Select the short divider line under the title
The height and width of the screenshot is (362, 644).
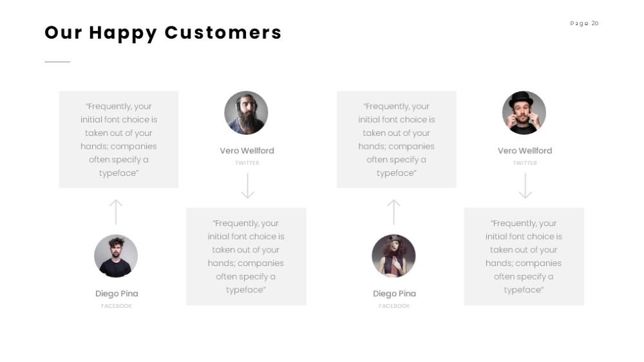pos(57,62)
